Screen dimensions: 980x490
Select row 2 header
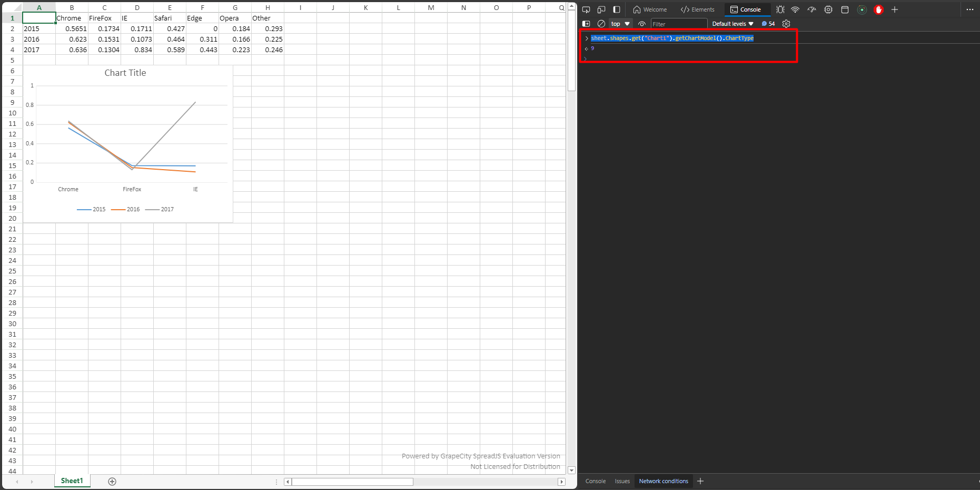tap(12, 28)
